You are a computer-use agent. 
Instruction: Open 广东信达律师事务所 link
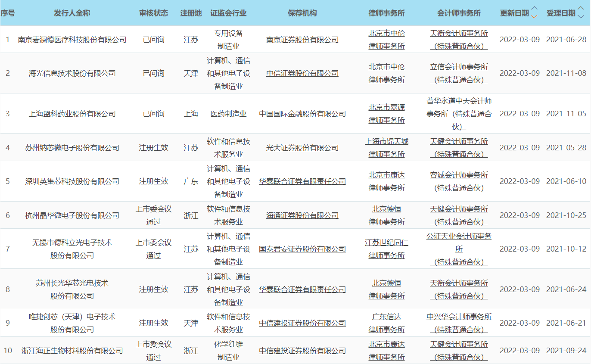click(386, 323)
